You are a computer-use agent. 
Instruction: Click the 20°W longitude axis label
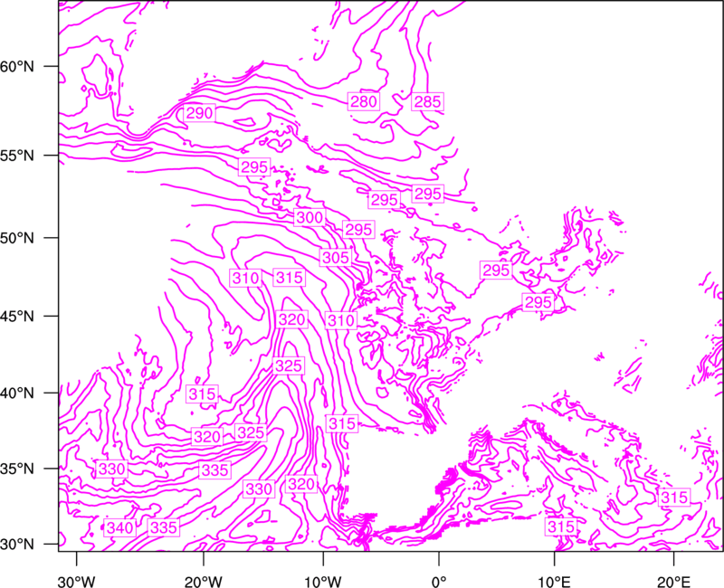204,581
